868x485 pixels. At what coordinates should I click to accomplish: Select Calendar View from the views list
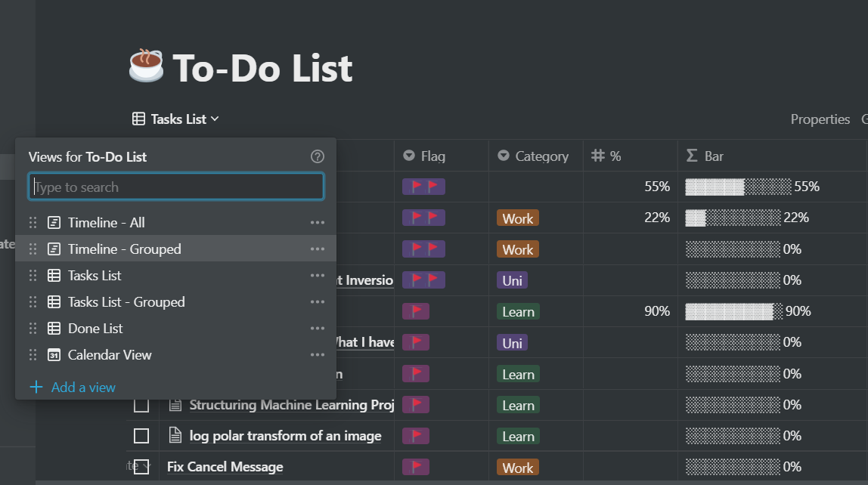point(111,354)
